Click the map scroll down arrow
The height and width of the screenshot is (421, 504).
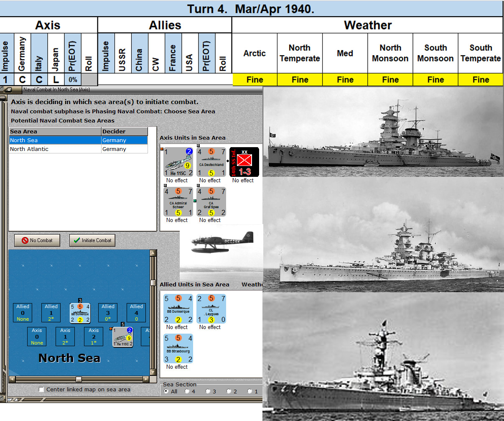[x=153, y=372]
